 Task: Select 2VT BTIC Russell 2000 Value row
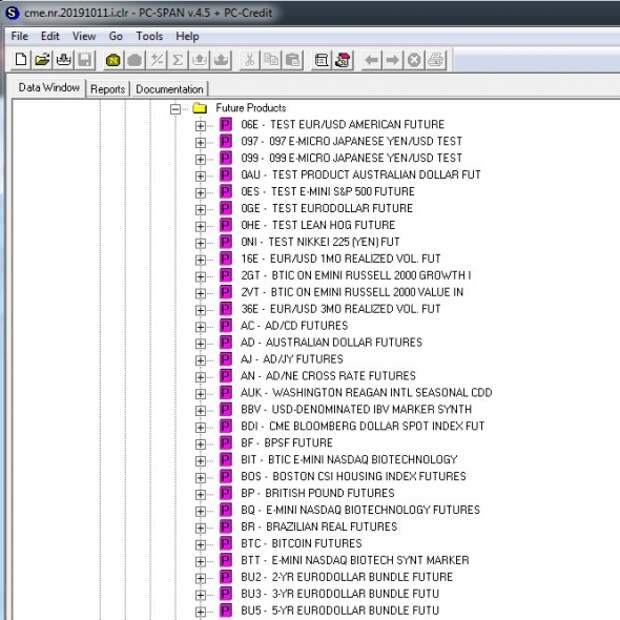click(x=352, y=292)
